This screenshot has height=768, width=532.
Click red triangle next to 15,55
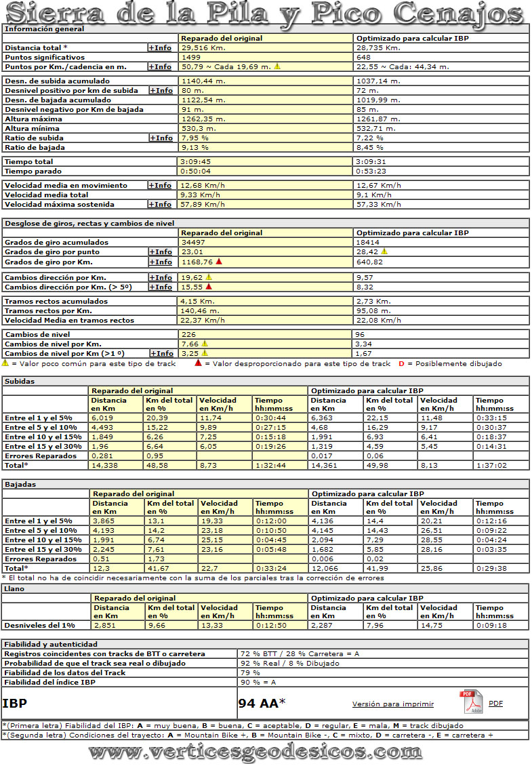pos(209,287)
